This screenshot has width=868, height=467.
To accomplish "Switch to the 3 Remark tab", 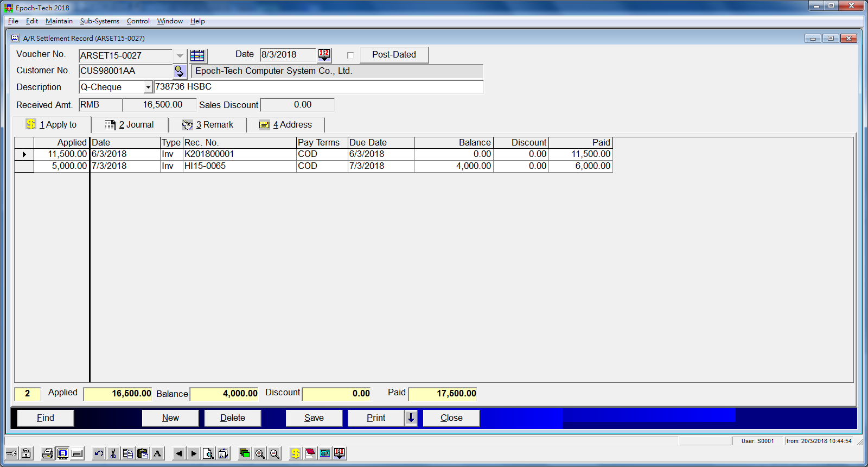I will click(208, 125).
